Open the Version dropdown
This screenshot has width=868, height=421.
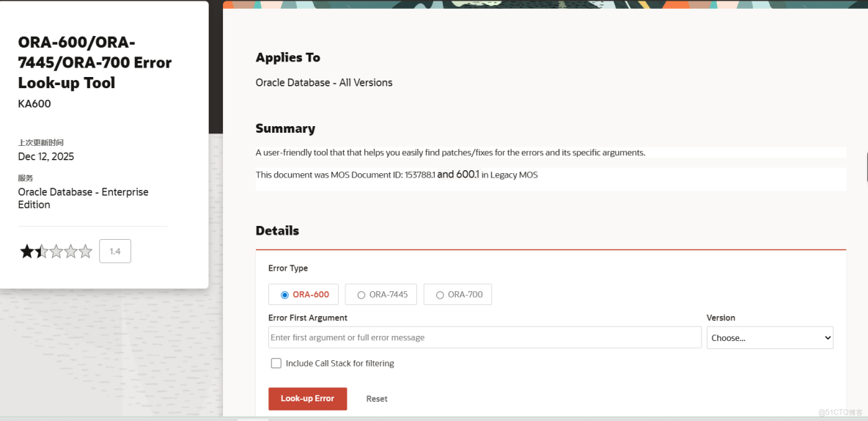click(x=770, y=337)
